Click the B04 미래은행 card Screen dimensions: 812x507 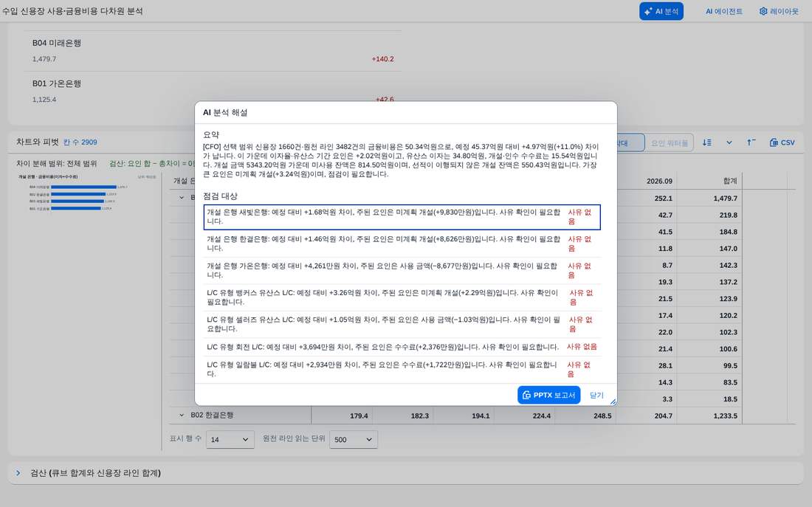[213, 51]
